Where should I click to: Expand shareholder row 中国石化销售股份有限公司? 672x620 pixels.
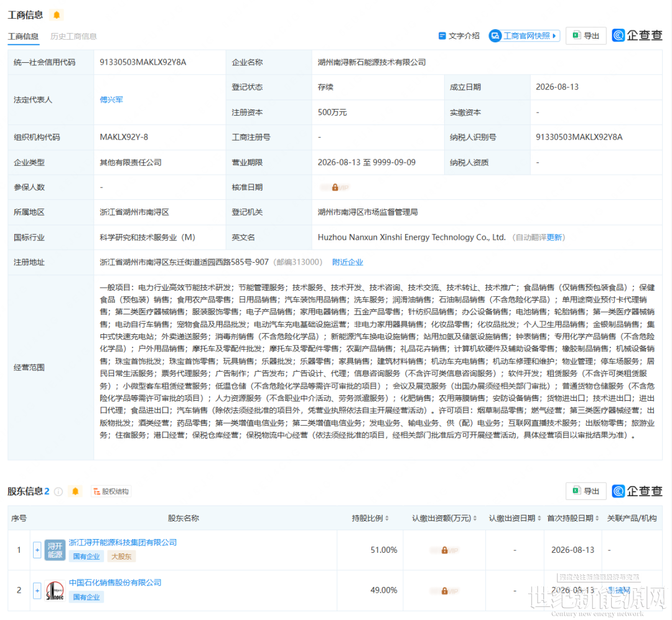click(x=37, y=590)
